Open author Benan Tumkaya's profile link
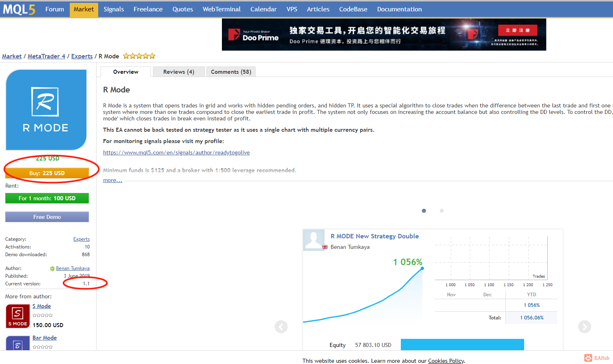613x364 pixels. (73, 268)
